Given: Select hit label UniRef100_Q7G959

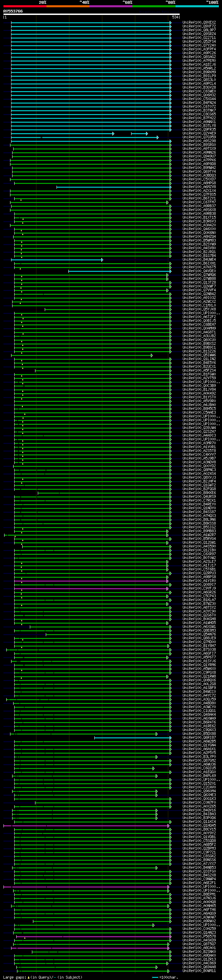Looking at the screenshot, I should [x=199, y=137].
